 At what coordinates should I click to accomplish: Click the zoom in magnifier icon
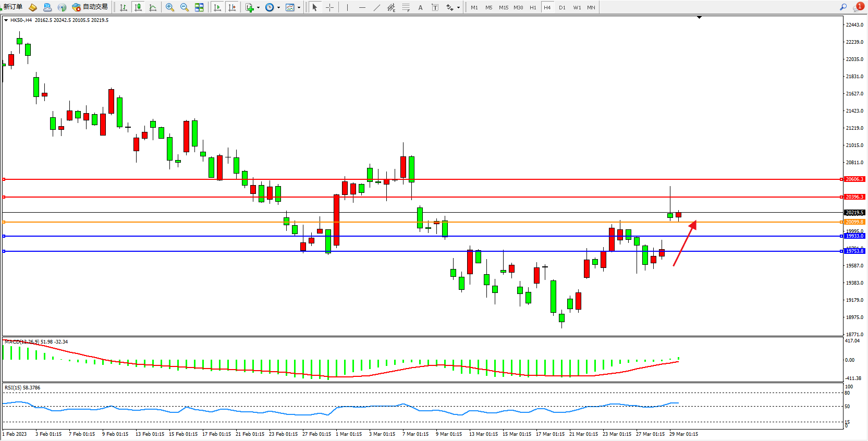point(170,7)
